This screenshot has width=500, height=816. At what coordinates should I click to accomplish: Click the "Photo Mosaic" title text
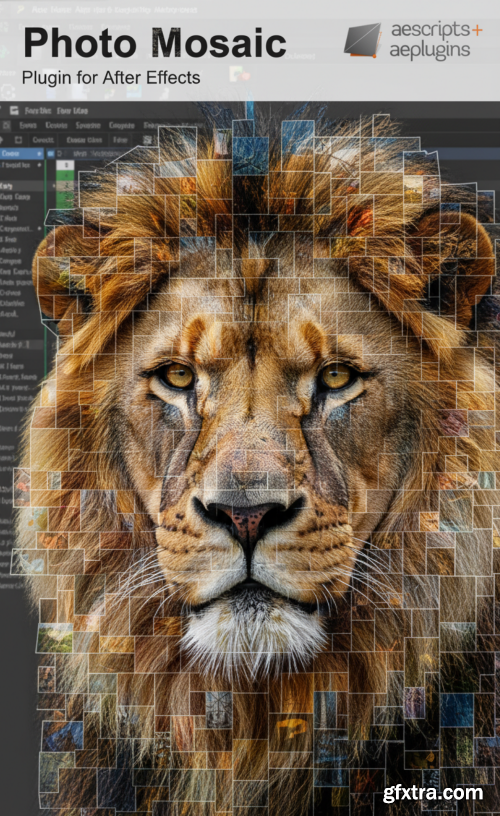pyautogui.click(x=155, y=43)
